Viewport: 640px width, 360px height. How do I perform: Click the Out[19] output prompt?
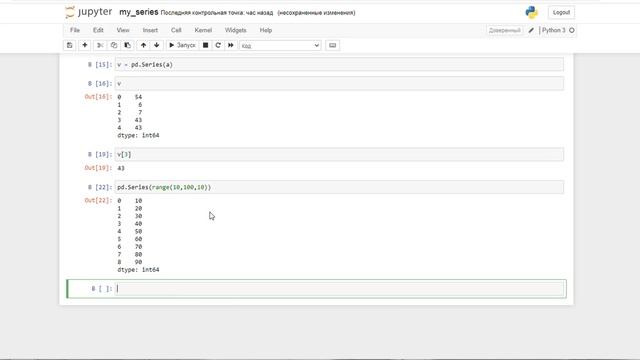[98, 168]
